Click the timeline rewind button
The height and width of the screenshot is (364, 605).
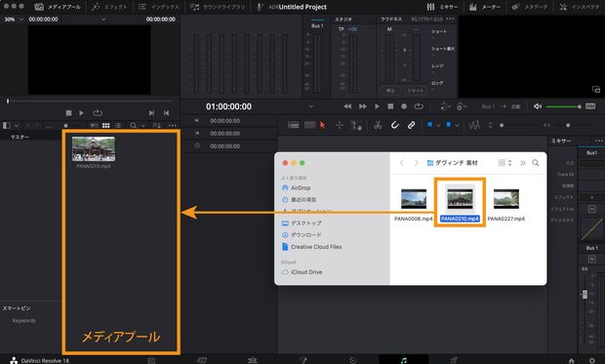pyautogui.click(x=347, y=106)
